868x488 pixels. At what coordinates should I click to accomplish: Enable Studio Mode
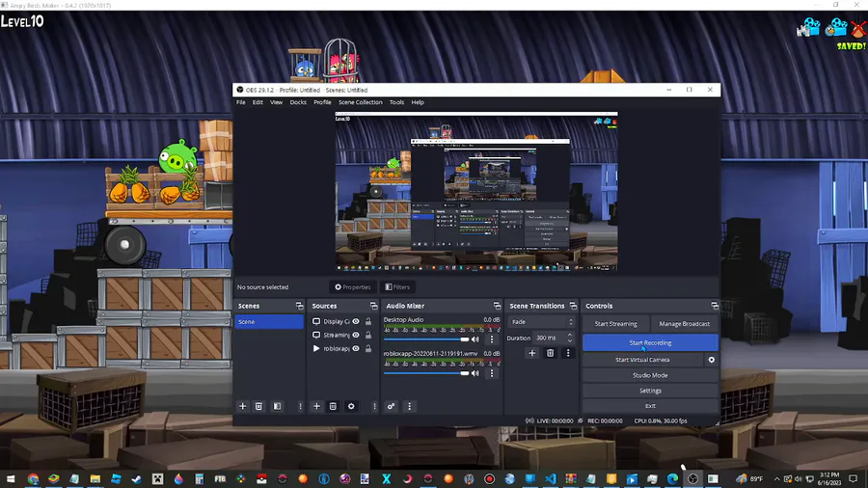[650, 375]
